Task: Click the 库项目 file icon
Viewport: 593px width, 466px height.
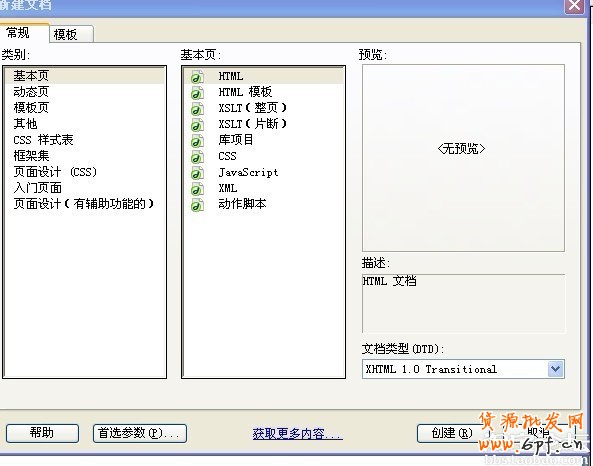Action: coord(197,141)
